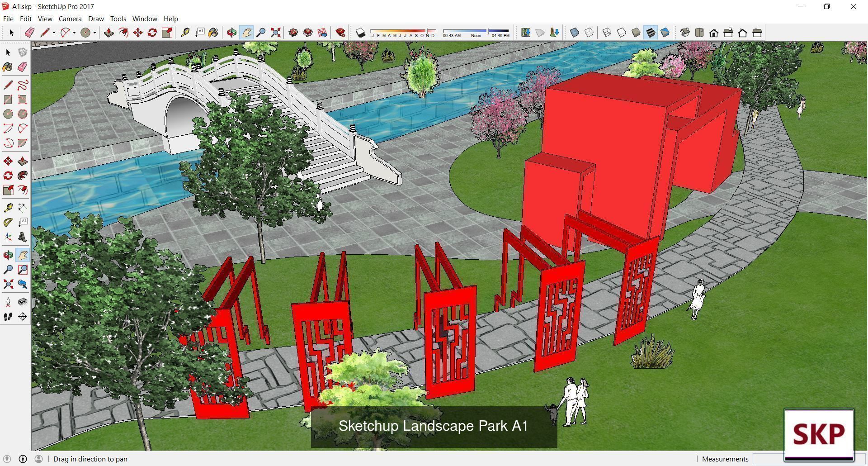868x466 pixels.
Task: Select the Rotated Rectangle tool
Action: pyautogui.click(x=23, y=100)
